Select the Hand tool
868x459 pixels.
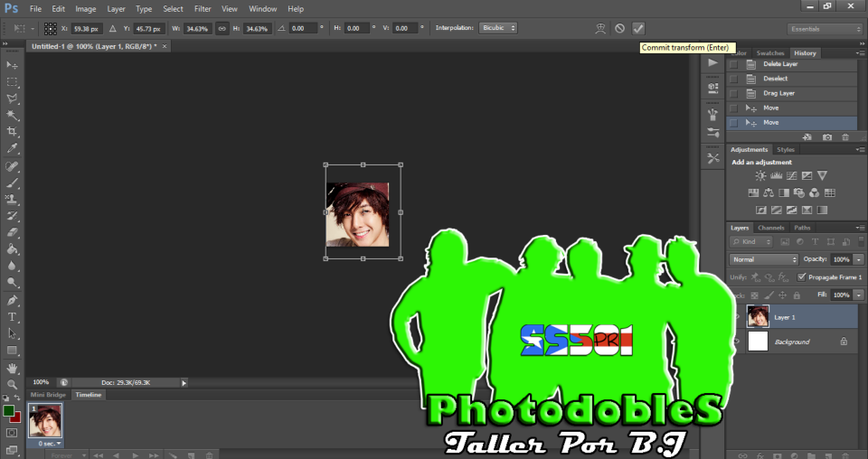12,368
